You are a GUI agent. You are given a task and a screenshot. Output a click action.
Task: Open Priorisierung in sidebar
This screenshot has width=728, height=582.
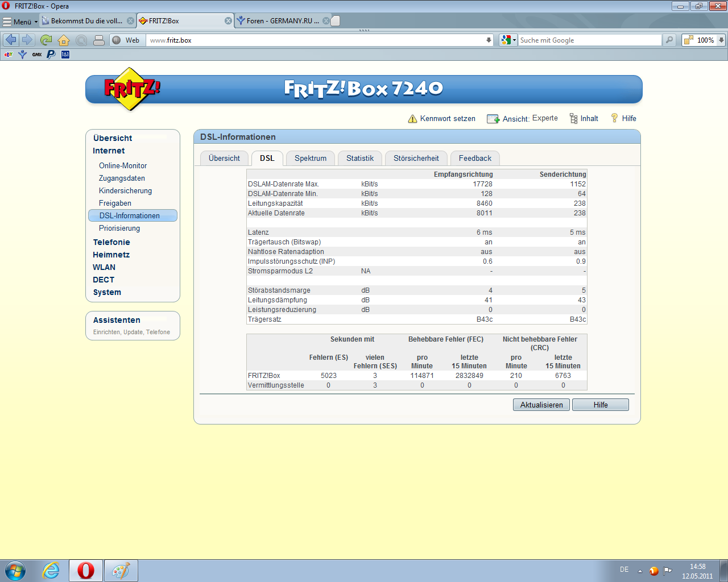(119, 228)
